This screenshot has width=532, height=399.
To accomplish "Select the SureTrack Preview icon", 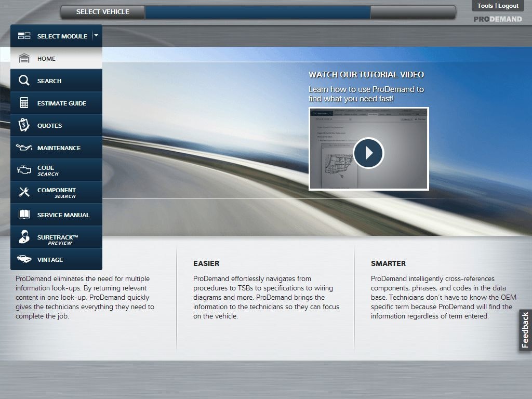I will (24, 237).
